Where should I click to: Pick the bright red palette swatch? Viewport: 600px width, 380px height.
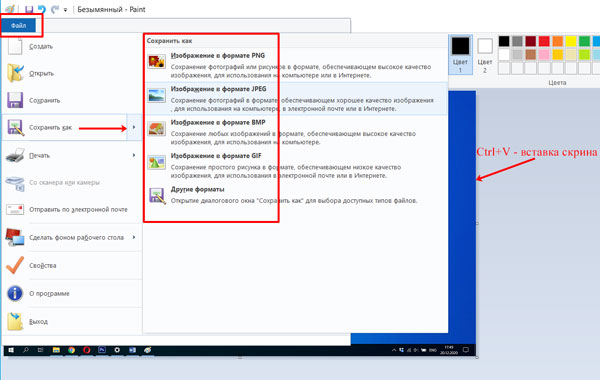click(544, 41)
